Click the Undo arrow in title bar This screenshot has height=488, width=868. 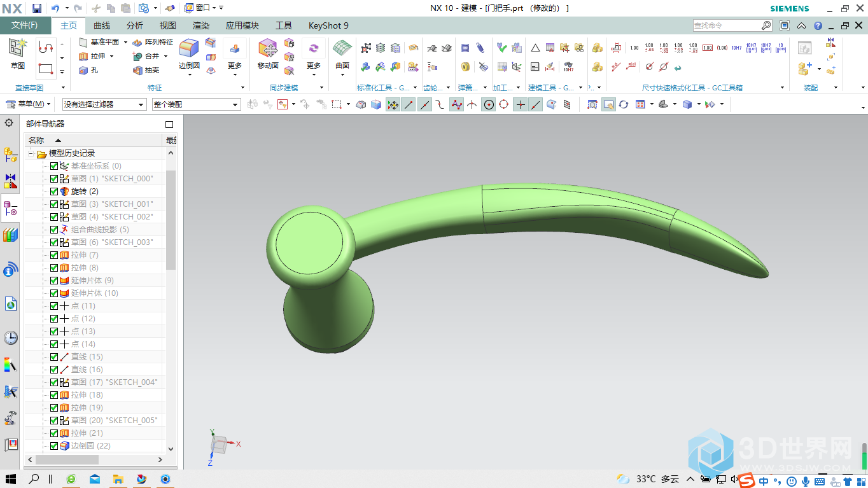click(x=55, y=8)
